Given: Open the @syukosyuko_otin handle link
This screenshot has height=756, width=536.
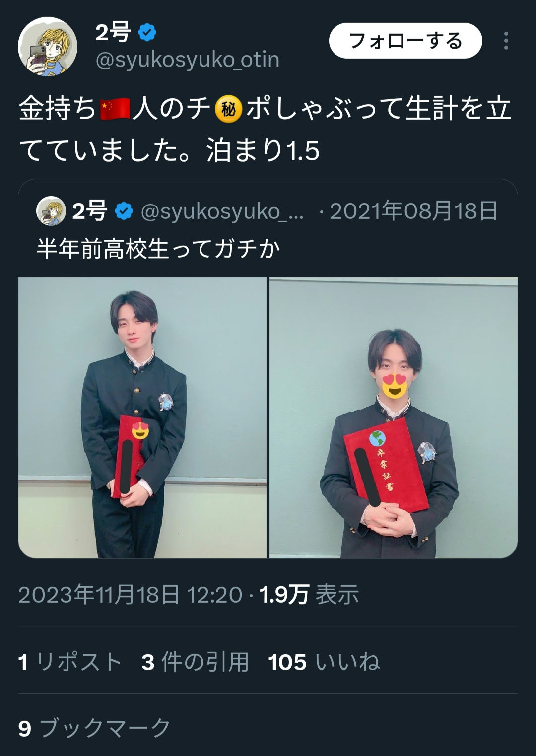Looking at the screenshot, I should point(188,60).
